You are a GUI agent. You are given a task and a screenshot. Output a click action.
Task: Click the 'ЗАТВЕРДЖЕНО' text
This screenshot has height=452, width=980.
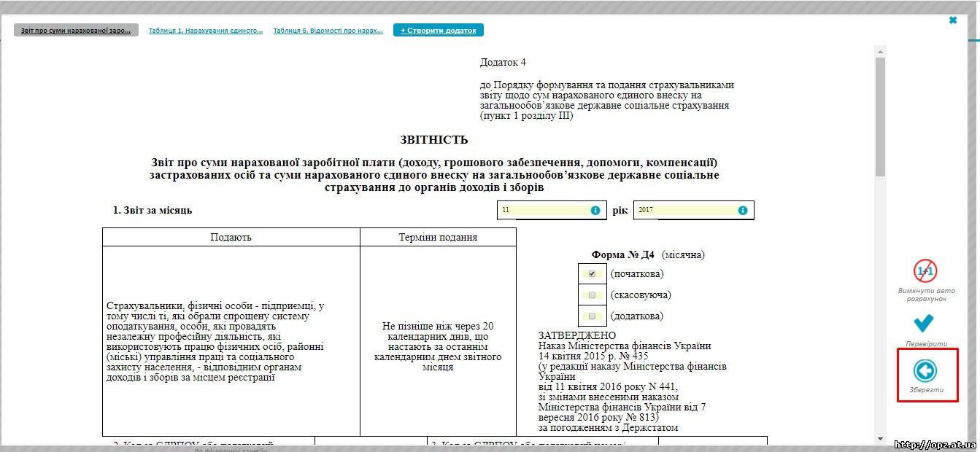click(577, 335)
